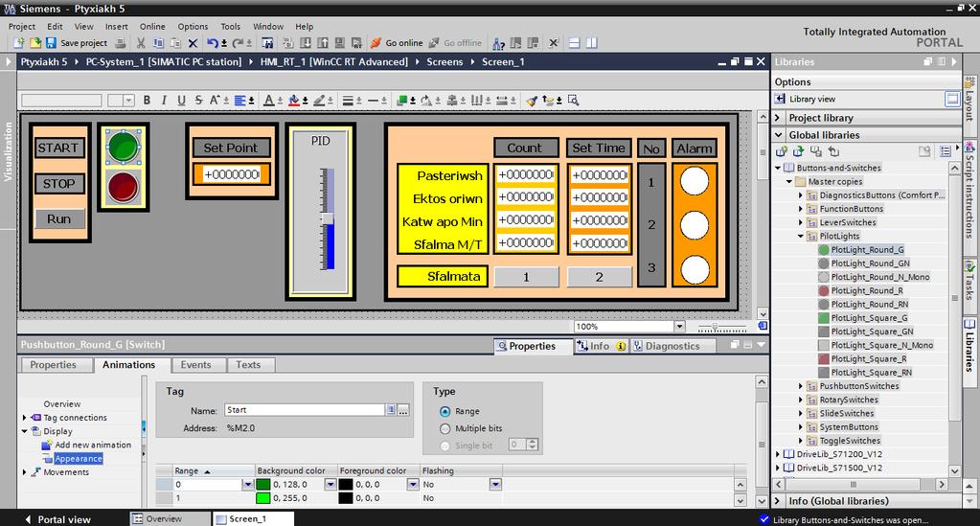
Task: Open the Tools menu
Action: click(x=230, y=26)
